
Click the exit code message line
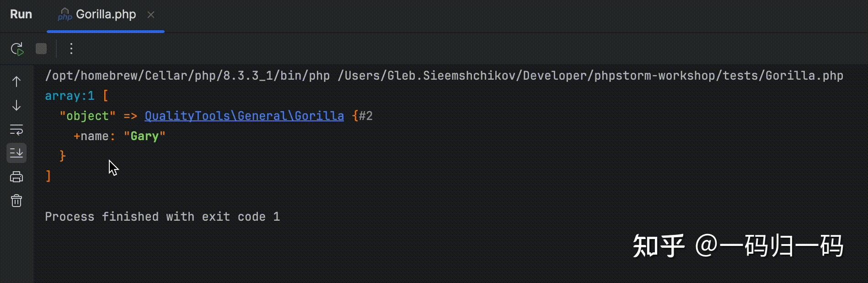coord(162,217)
